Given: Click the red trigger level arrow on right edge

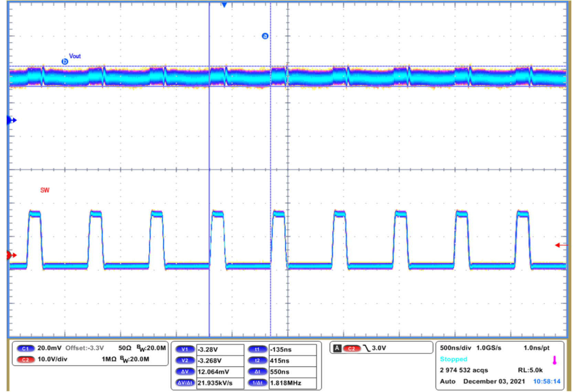Looking at the screenshot, I should pos(561,245).
